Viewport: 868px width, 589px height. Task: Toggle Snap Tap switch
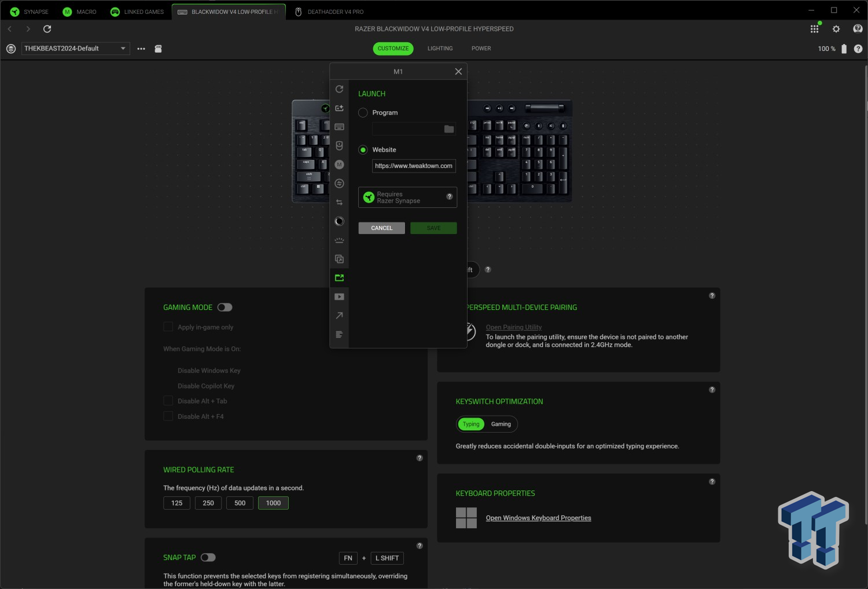(208, 558)
